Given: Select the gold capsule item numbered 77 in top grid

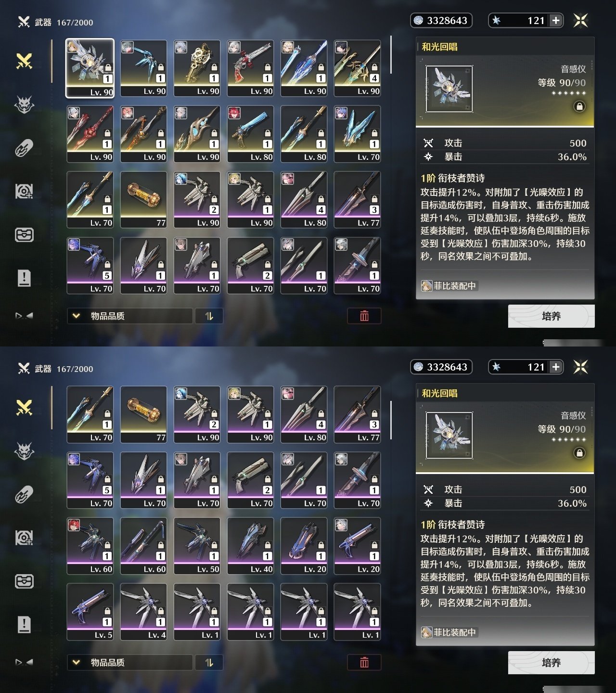Looking at the screenshot, I should (143, 199).
